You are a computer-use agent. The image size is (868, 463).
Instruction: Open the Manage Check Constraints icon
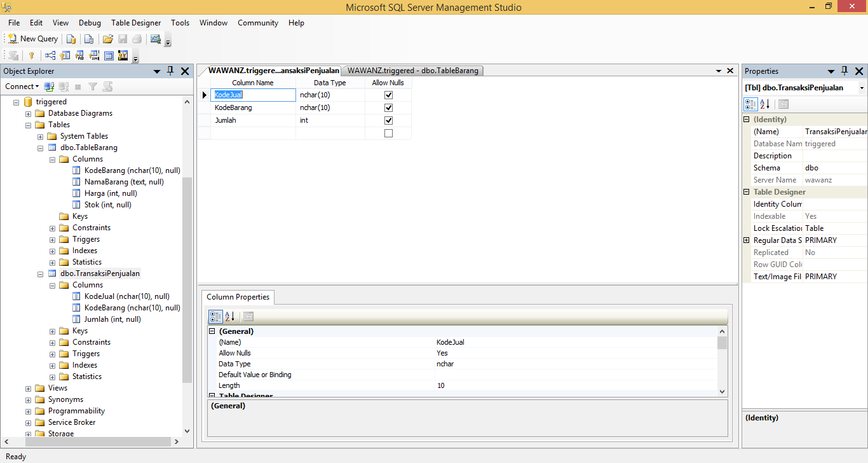[109, 55]
